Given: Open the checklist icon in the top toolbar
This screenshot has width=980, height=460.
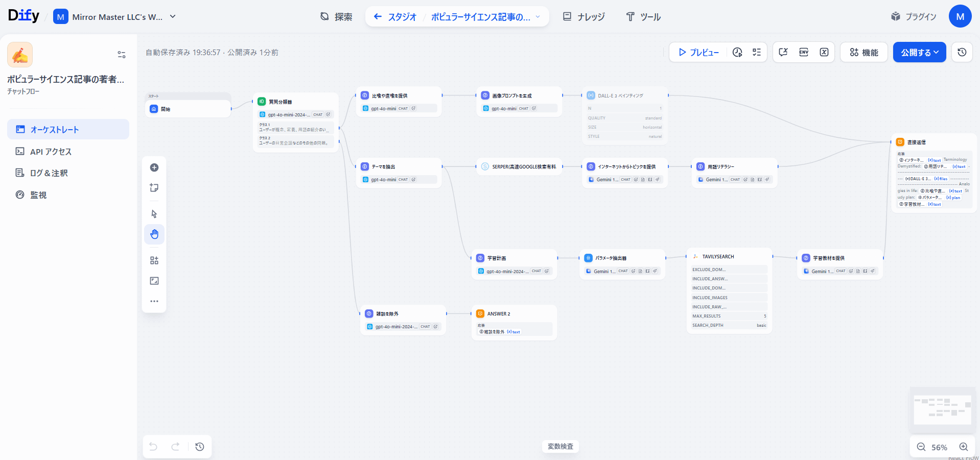Looking at the screenshot, I should (x=757, y=52).
